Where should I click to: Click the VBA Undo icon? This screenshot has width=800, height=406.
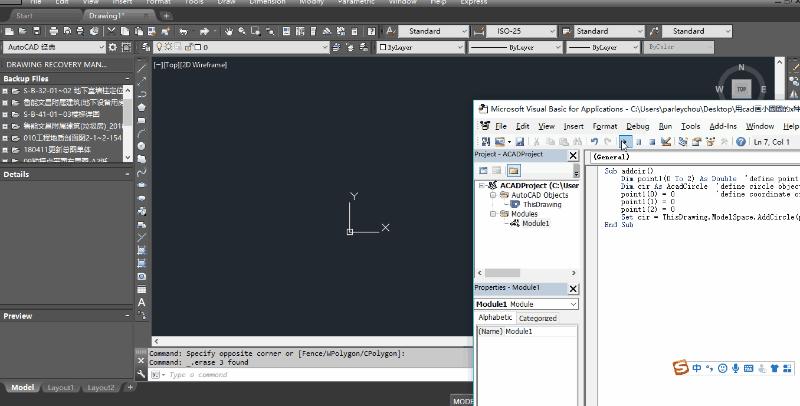tap(594, 142)
